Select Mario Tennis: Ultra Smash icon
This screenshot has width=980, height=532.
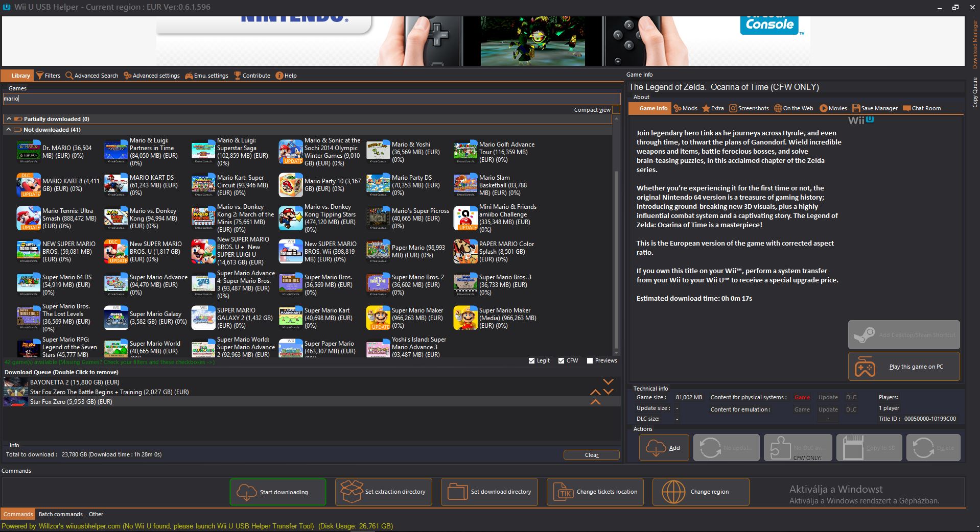[29, 218]
